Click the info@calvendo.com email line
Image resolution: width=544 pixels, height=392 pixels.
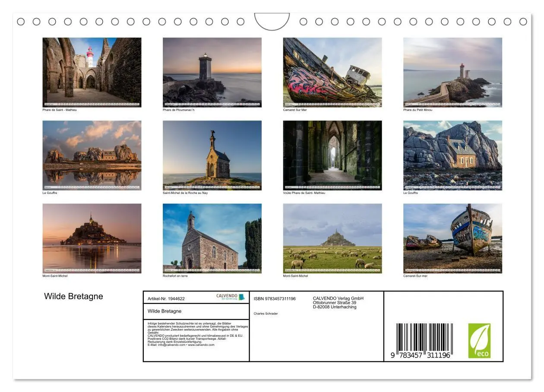[181, 345]
